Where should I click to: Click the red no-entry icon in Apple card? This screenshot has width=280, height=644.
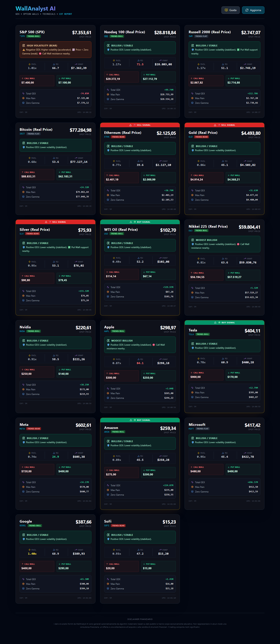coord(154,345)
